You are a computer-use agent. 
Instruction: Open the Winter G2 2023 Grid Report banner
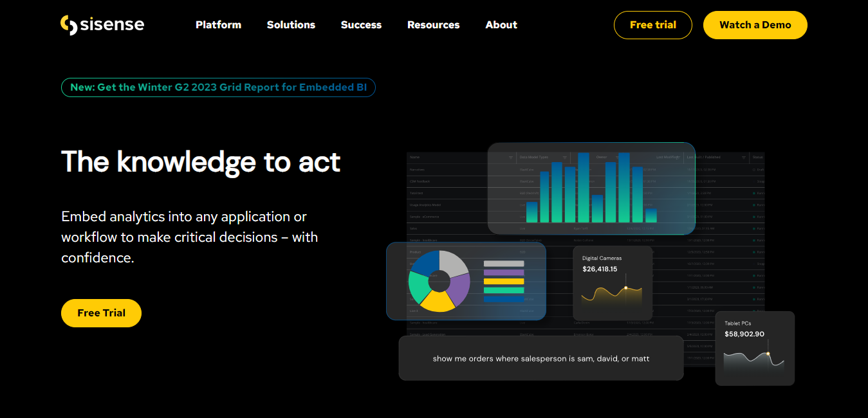[x=218, y=87]
